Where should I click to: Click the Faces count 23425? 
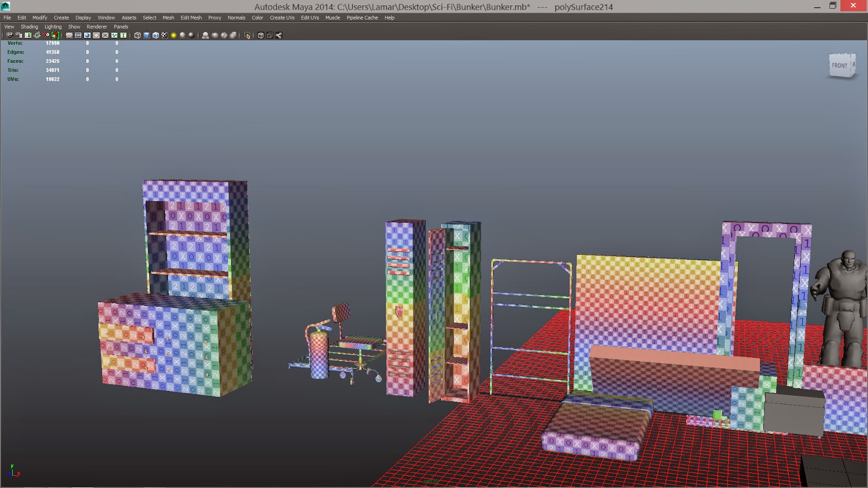point(53,61)
